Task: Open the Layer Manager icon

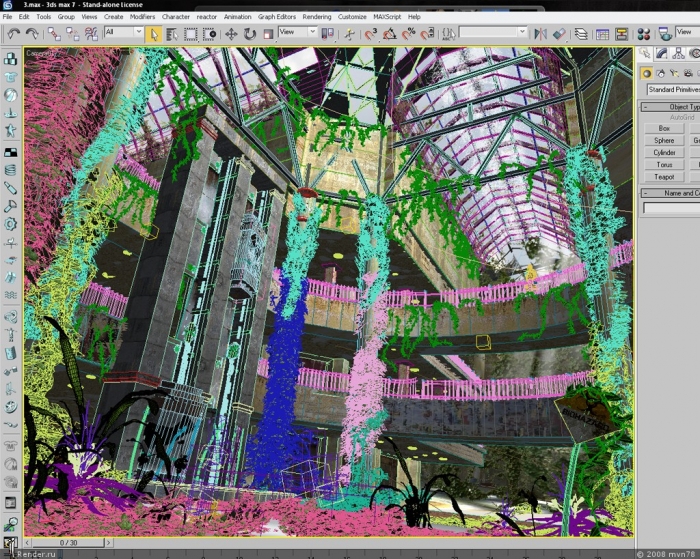Action: tap(581, 34)
